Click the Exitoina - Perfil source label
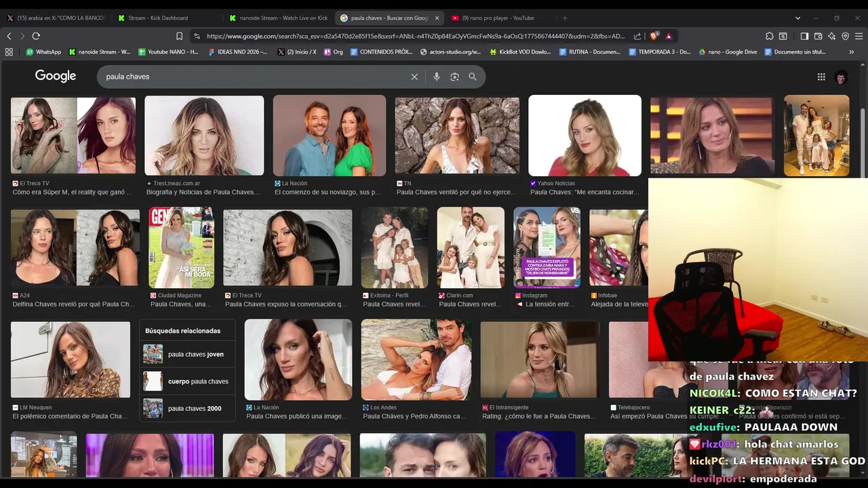Image resolution: width=868 pixels, height=488 pixels. (389, 296)
